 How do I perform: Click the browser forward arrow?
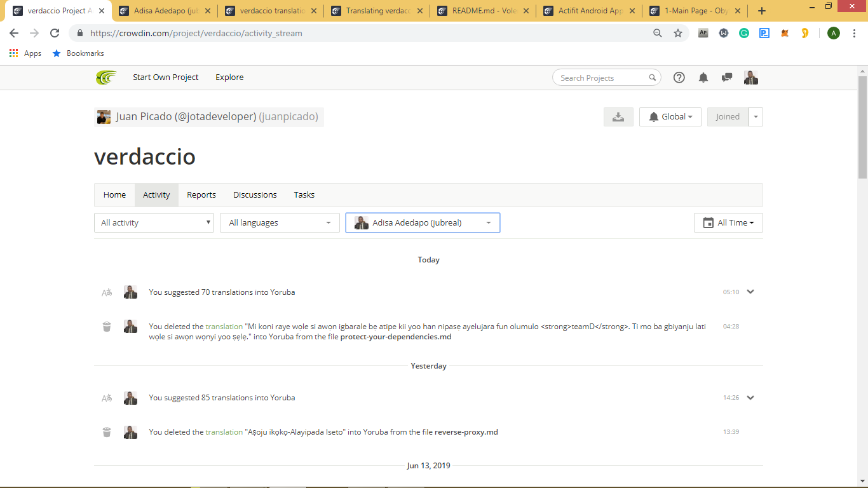tap(34, 33)
